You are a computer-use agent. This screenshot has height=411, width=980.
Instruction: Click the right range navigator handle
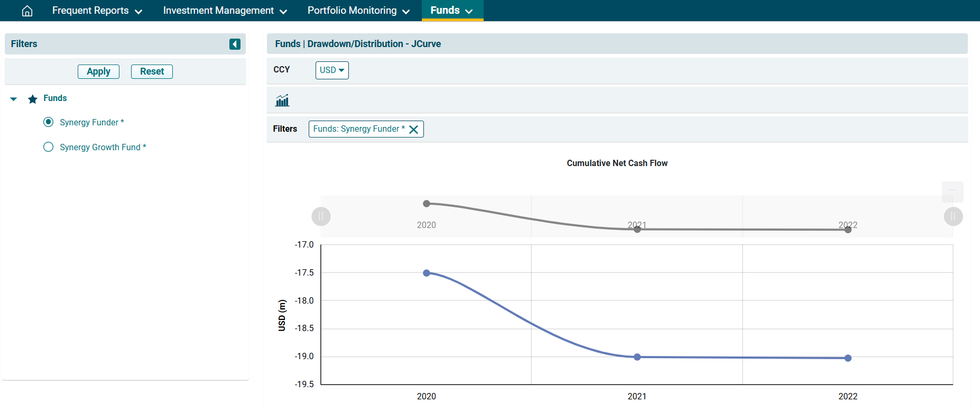point(953,216)
